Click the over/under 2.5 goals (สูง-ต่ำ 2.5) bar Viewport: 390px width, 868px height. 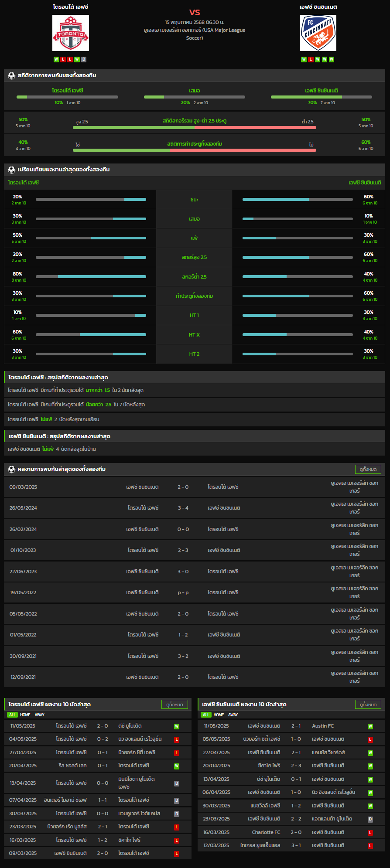point(195,127)
